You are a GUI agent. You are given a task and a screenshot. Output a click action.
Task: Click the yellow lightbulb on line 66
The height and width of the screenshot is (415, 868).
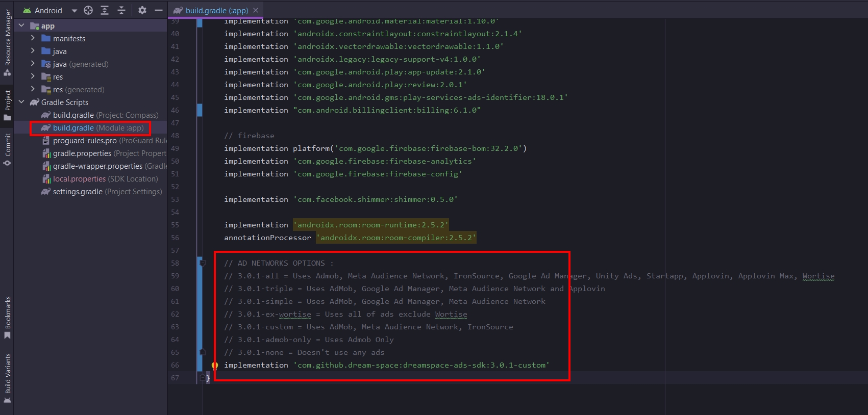[215, 366]
